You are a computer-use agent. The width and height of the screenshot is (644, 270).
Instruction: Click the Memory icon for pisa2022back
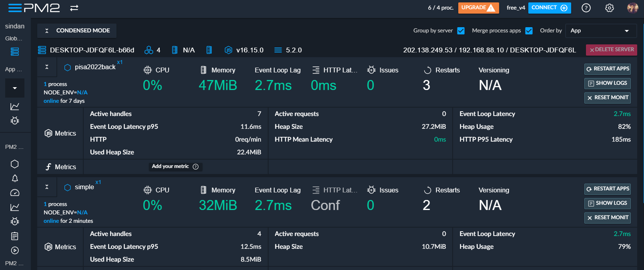click(203, 70)
